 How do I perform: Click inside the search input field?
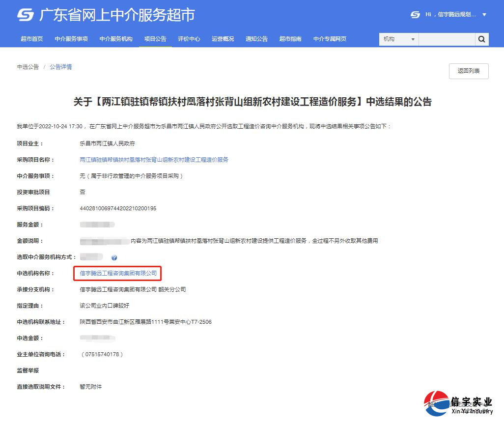447,39
